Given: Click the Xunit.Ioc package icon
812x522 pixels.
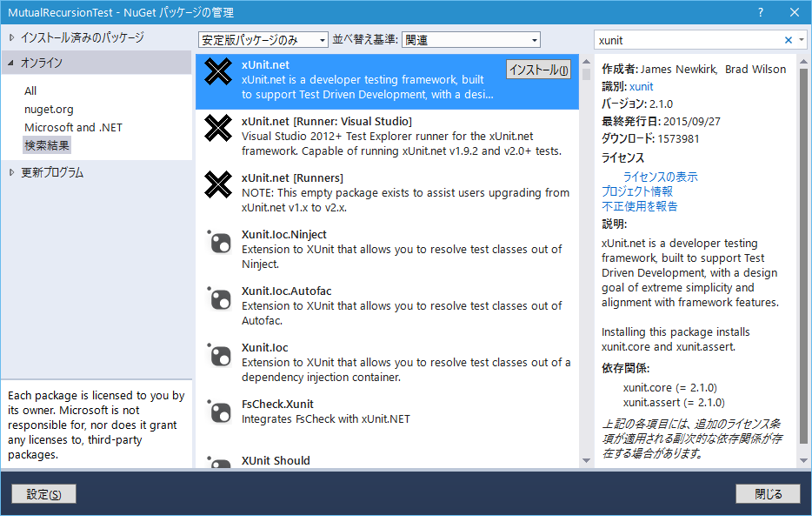Looking at the screenshot, I should coord(219,355).
